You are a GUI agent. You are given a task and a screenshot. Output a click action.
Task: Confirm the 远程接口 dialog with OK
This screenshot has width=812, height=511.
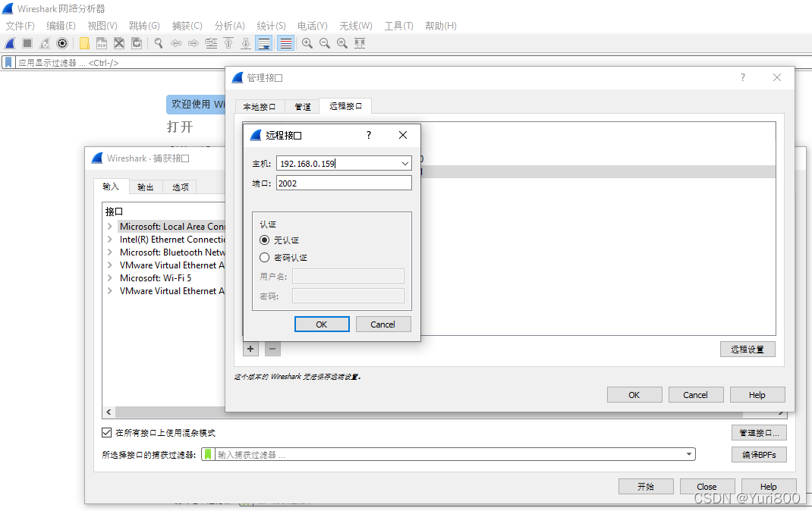(322, 324)
